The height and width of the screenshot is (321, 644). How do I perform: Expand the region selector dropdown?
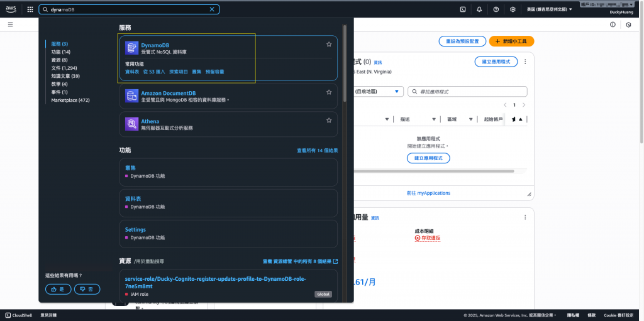tap(549, 9)
